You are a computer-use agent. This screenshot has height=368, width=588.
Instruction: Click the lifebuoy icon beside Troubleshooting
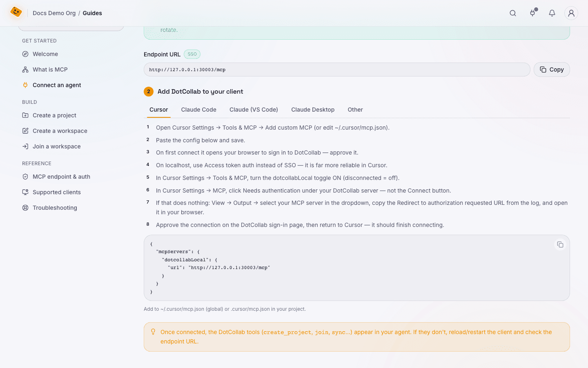click(x=25, y=208)
